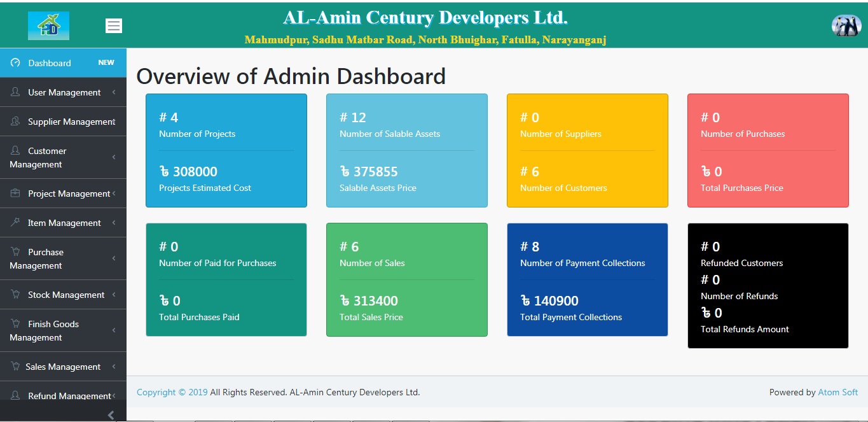Image resolution: width=868 pixels, height=422 pixels.
Task: Open the Atom Soft link
Action: pyautogui.click(x=837, y=392)
